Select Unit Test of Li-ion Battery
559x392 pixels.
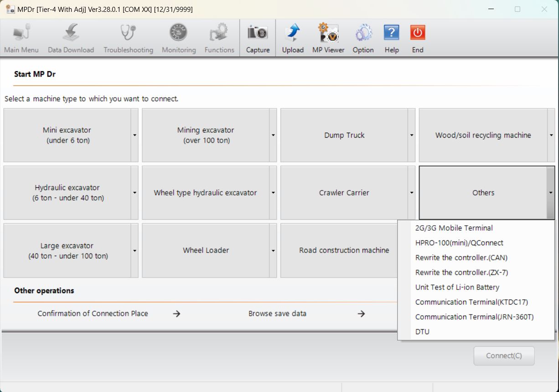click(x=457, y=287)
